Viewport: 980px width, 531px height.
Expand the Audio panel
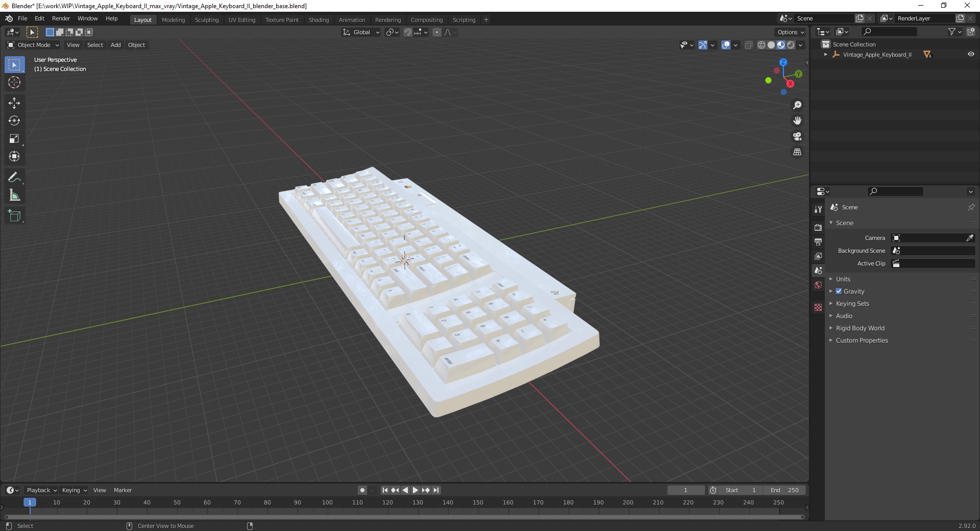[844, 316]
